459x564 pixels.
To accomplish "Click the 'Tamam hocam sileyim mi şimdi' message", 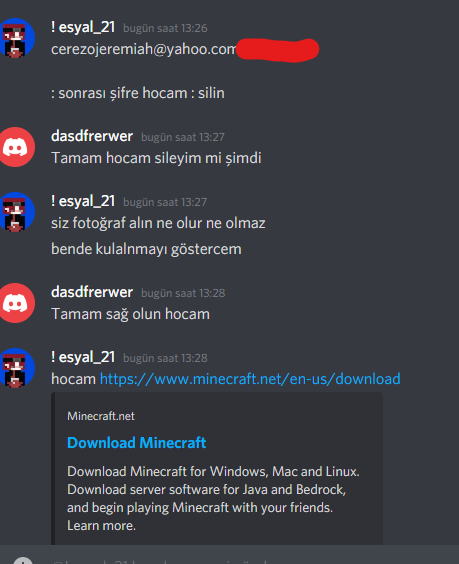I will coord(156,158).
